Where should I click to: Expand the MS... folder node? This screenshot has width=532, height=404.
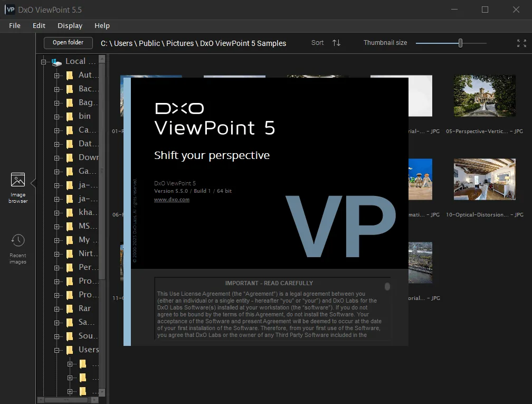pos(56,227)
